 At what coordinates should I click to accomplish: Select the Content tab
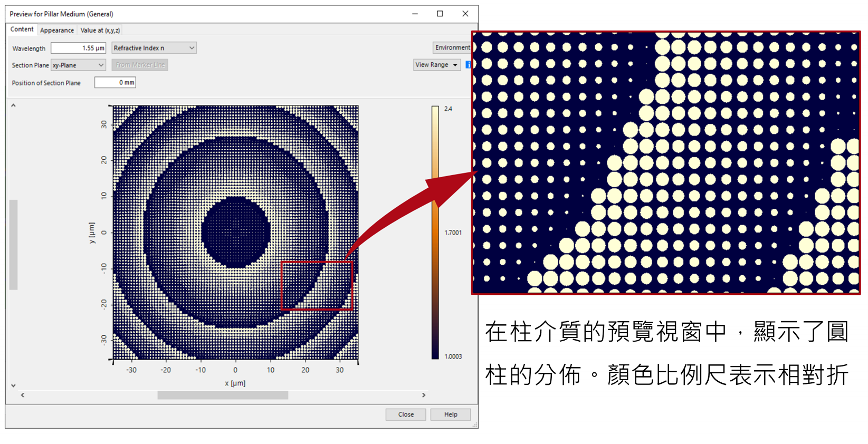coord(22,30)
